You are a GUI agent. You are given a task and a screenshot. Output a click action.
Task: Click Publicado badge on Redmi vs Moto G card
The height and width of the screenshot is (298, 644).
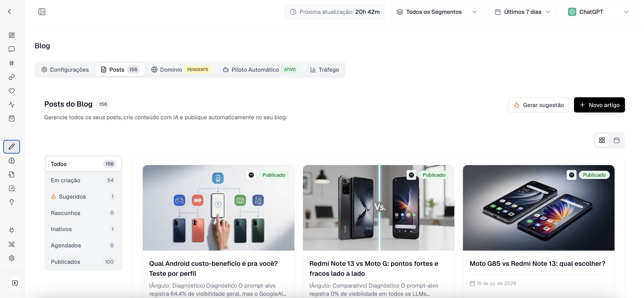point(434,175)
